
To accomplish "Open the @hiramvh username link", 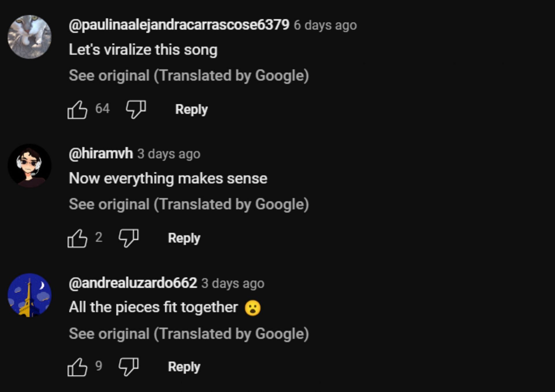I will pyautogui.click(x=101, y=153).
